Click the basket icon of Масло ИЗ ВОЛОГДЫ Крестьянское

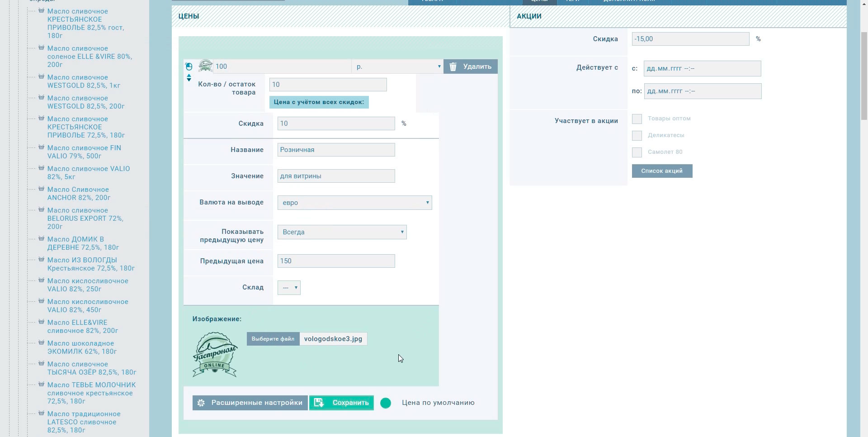(41, 260)
